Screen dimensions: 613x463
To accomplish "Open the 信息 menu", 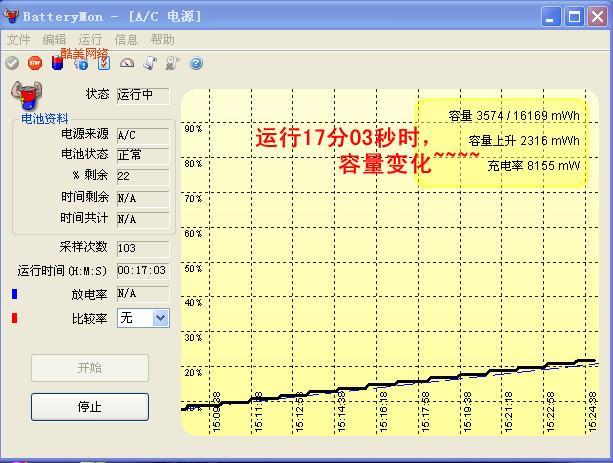I will point(126,39).
